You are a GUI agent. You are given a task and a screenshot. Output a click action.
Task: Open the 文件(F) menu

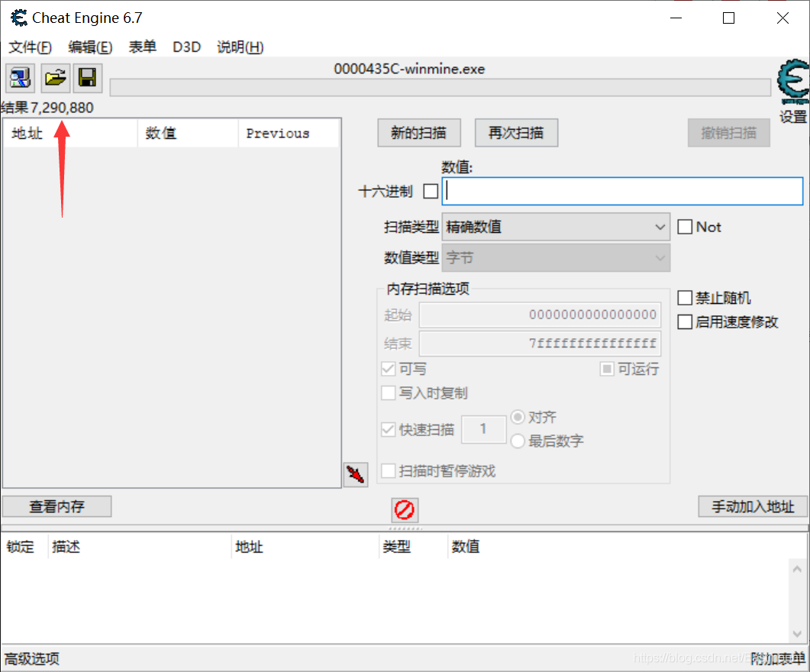point(31,47)
